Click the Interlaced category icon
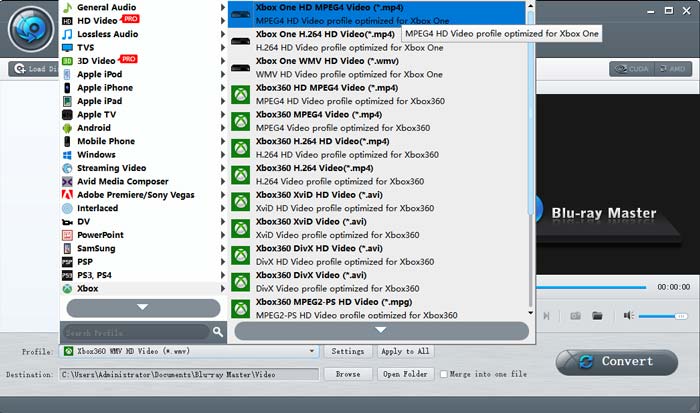 [x=67, y=208]
